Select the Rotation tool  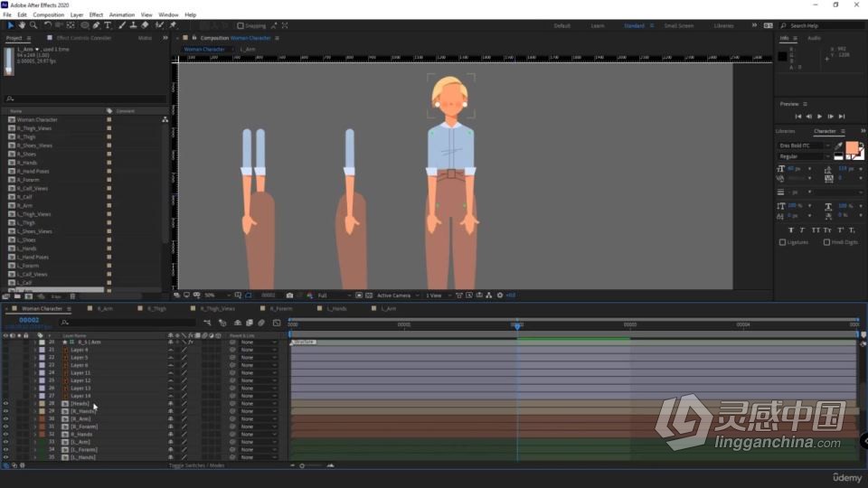48,25
